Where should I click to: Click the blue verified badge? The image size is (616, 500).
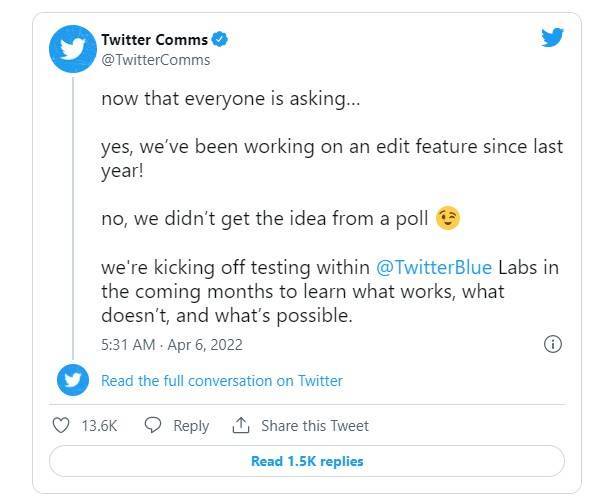coord(222,40)
